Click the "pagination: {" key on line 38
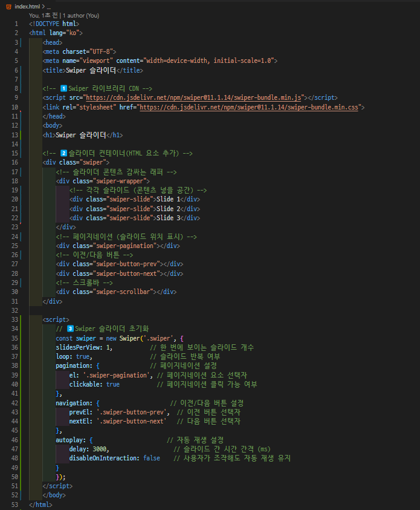This screenshot has height=510, width=420. (x=77, y=366)
